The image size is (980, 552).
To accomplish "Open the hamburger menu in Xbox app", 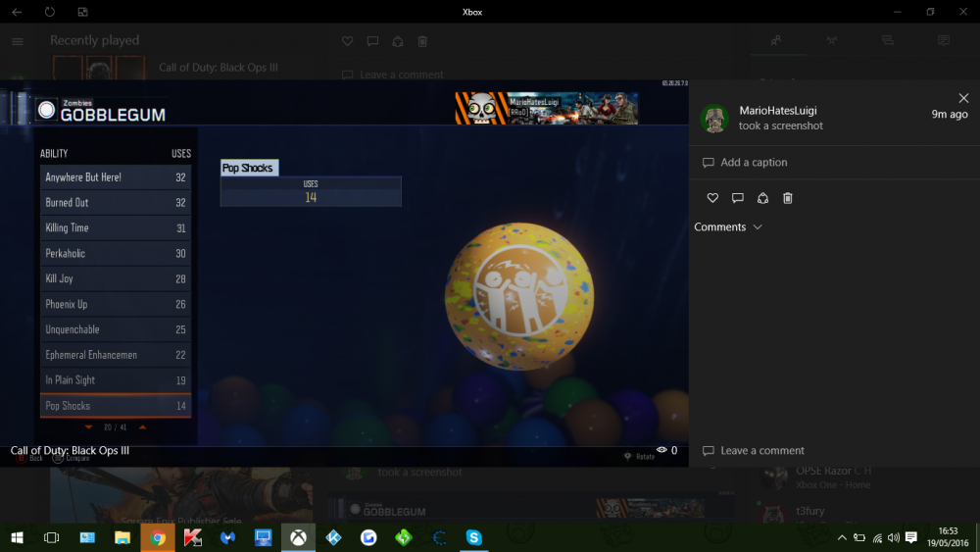I will 17,41.
